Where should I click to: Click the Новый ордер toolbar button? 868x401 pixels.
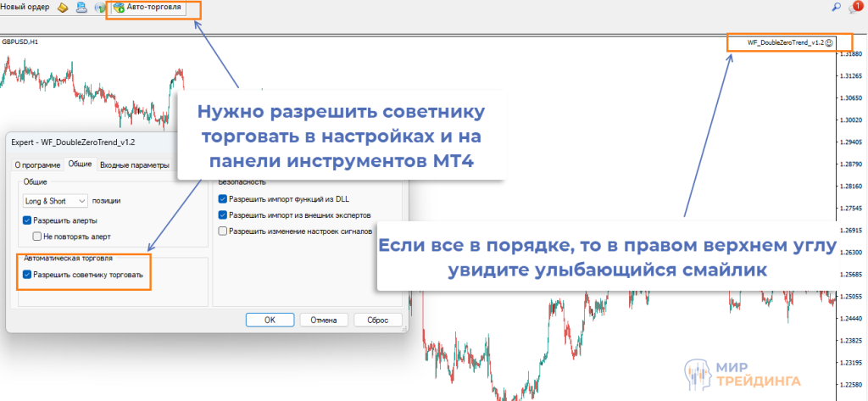click(x=25, y=7)
